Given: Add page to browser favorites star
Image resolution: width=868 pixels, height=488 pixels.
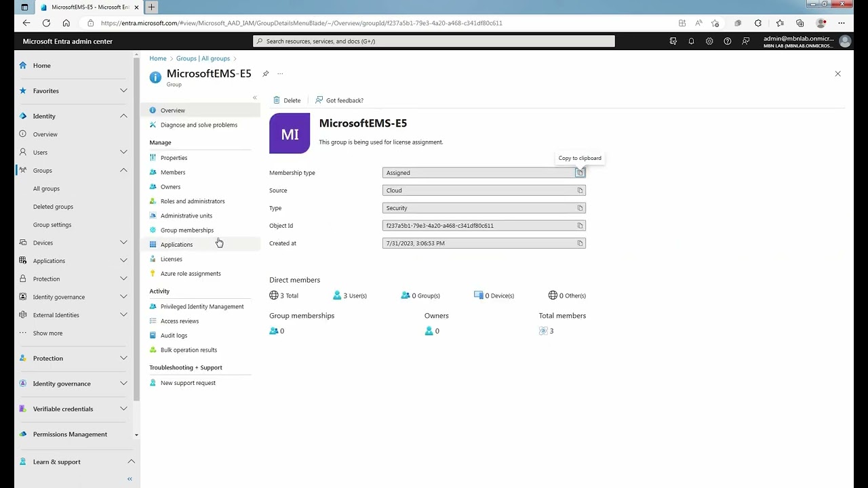Looking at the screenshot, I should [715, 23].
